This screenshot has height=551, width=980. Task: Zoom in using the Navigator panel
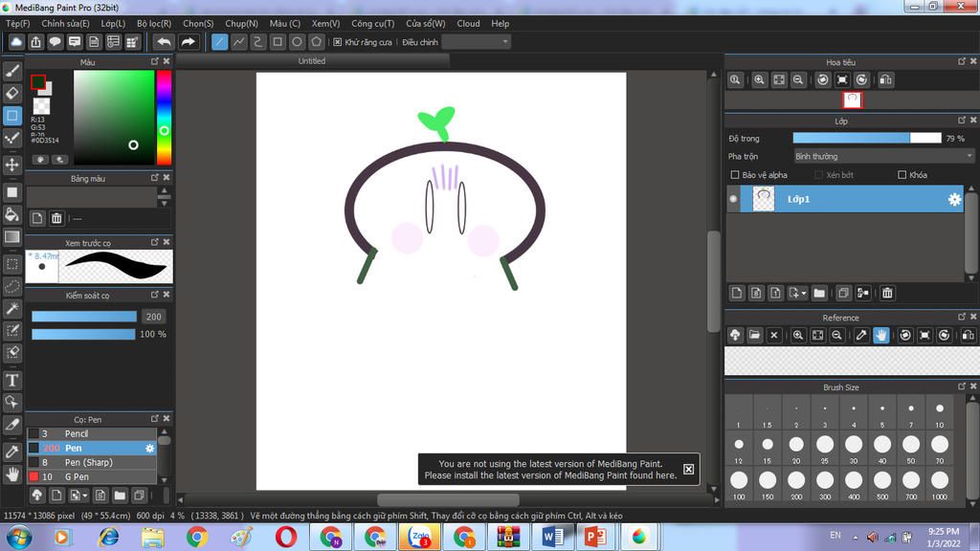pyautogui.click(x=759, y=80)
